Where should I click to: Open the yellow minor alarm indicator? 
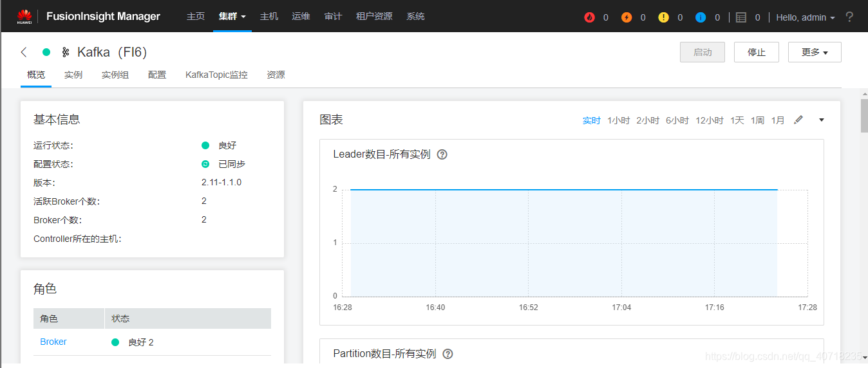[x=664, y=17]
